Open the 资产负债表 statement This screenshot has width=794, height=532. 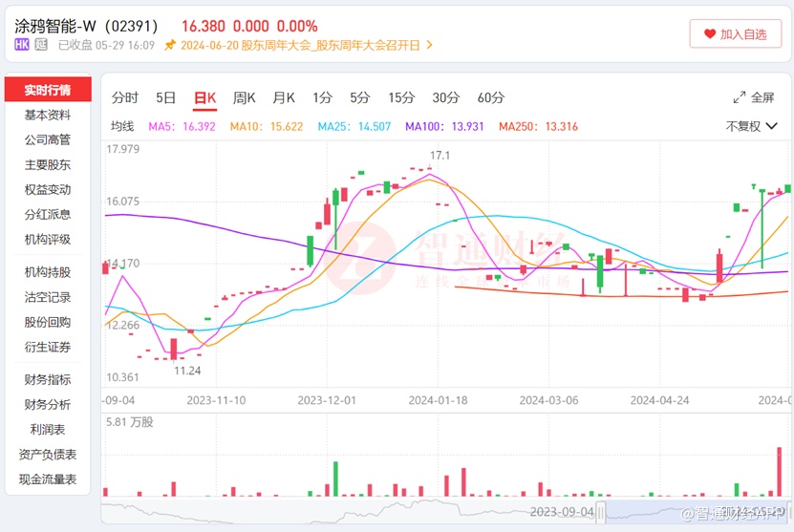[48, 455]
